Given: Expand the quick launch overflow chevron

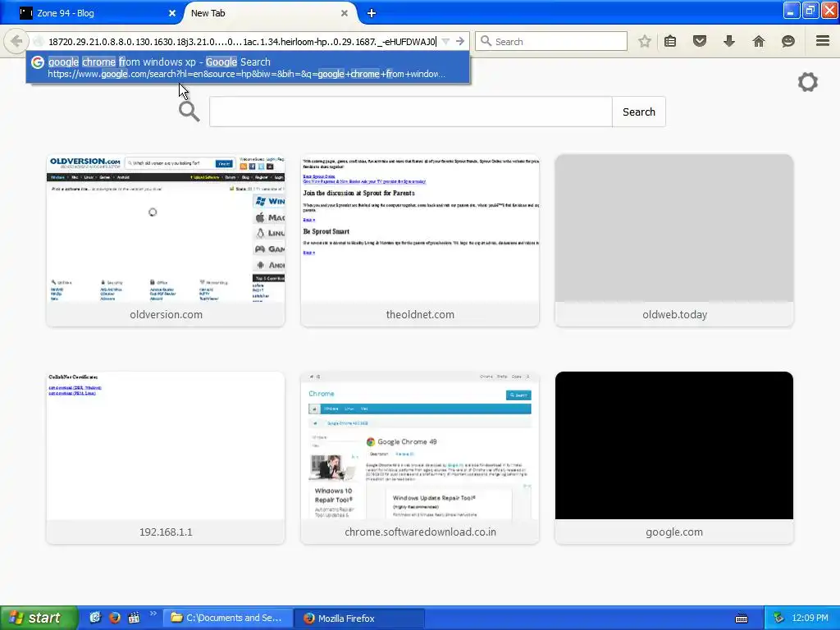Looking at the screenshot, I should (x=153, y=614).
